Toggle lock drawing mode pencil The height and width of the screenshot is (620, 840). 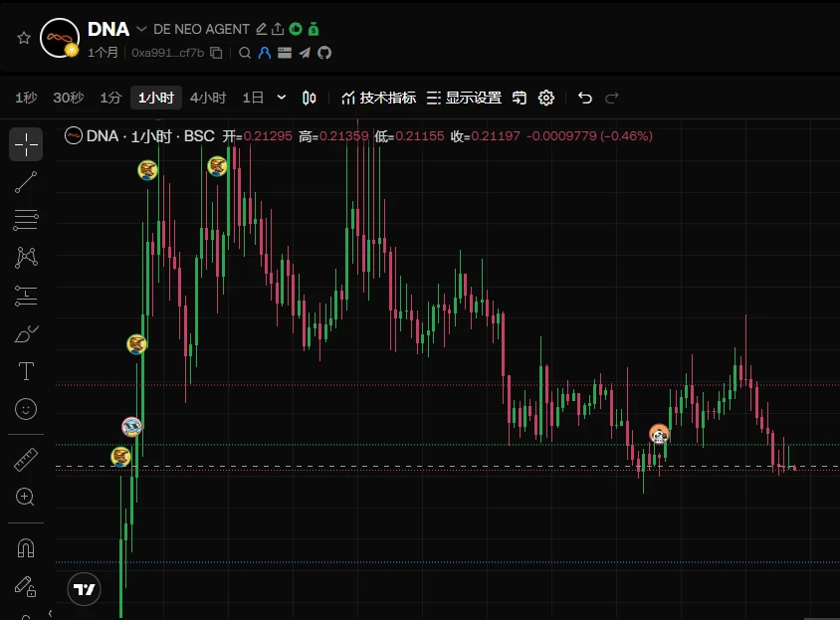point(25,586)
